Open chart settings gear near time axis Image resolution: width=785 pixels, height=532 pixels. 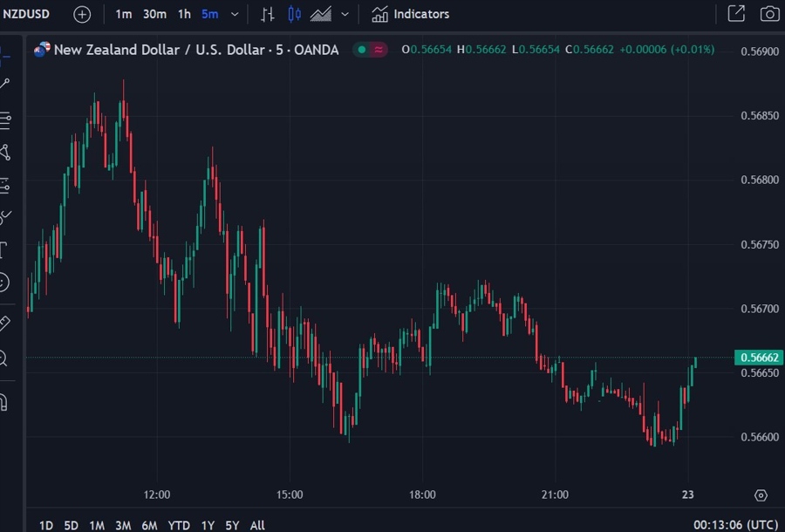(x=761, y=495)
